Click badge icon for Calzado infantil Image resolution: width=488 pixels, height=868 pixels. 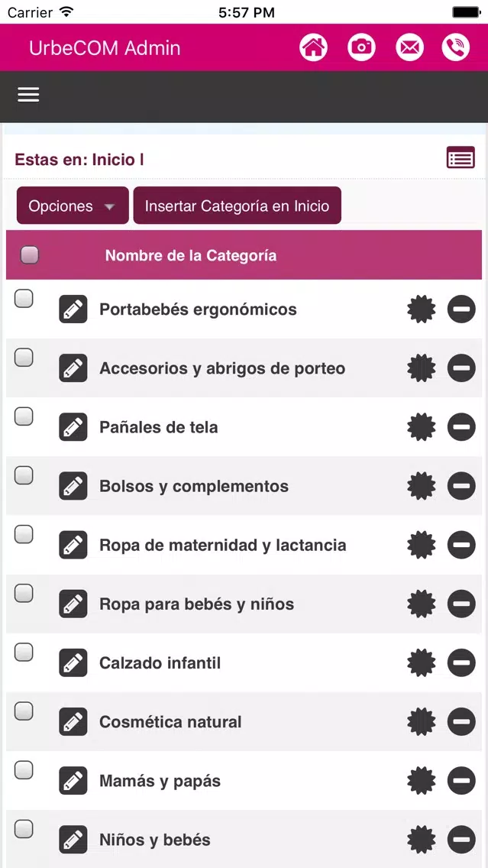(421, 662)
